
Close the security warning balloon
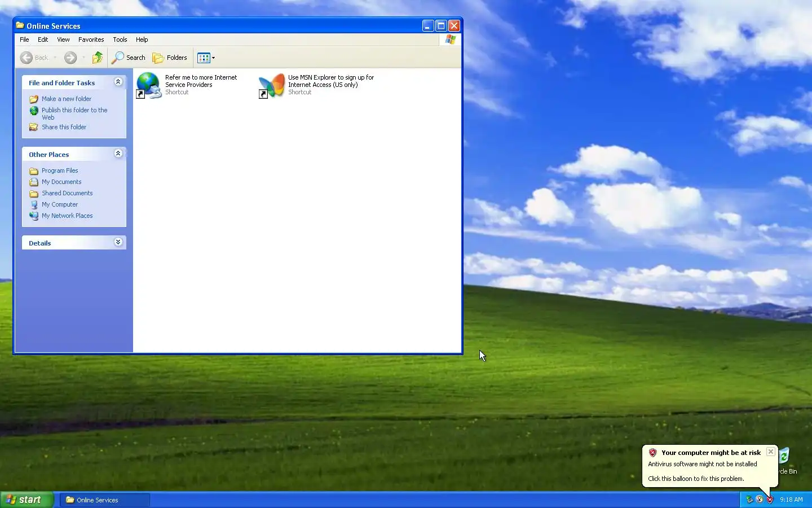[771, 452]
